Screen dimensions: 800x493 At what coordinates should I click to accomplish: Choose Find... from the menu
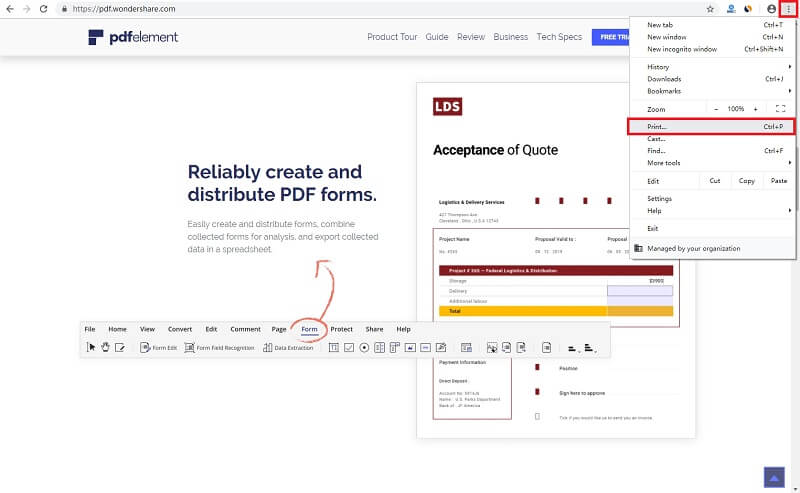tap(711, 151)
